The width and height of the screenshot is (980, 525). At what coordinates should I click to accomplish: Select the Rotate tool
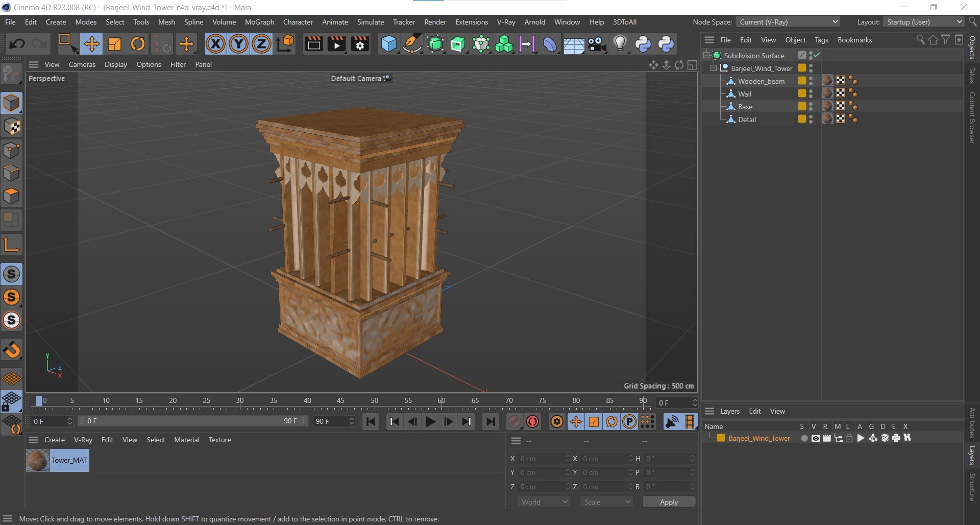(138, 44)
